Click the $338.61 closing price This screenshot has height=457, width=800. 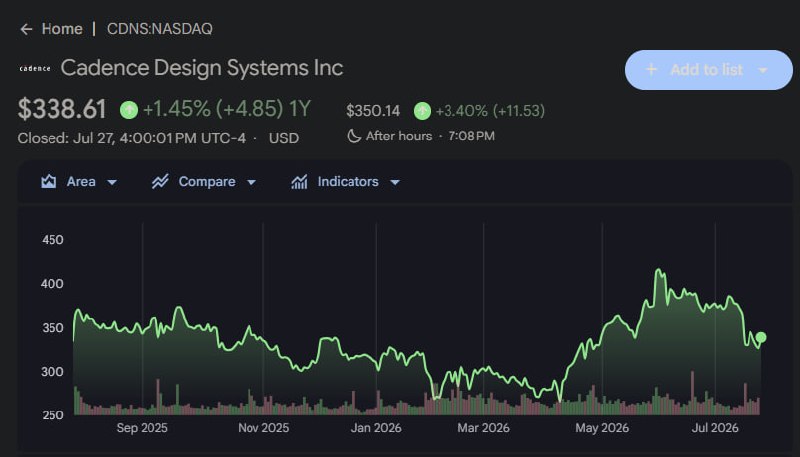click(x=62, y=109)
